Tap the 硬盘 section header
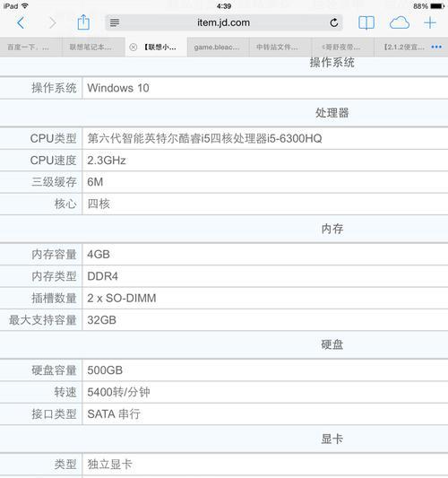This screenshot has height=478, width=448. click(332, 344)
